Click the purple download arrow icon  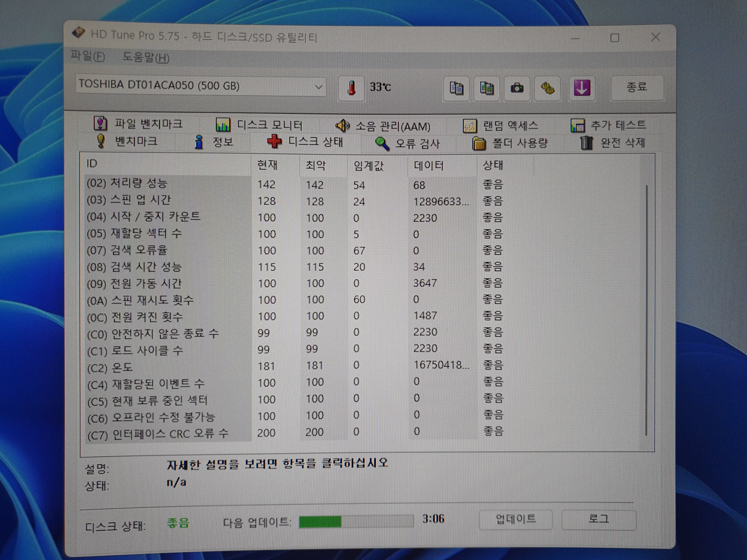point(582,88)
